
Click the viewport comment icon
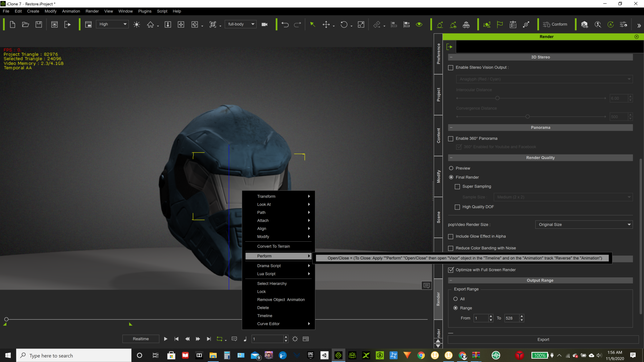[x=426, y=285]
